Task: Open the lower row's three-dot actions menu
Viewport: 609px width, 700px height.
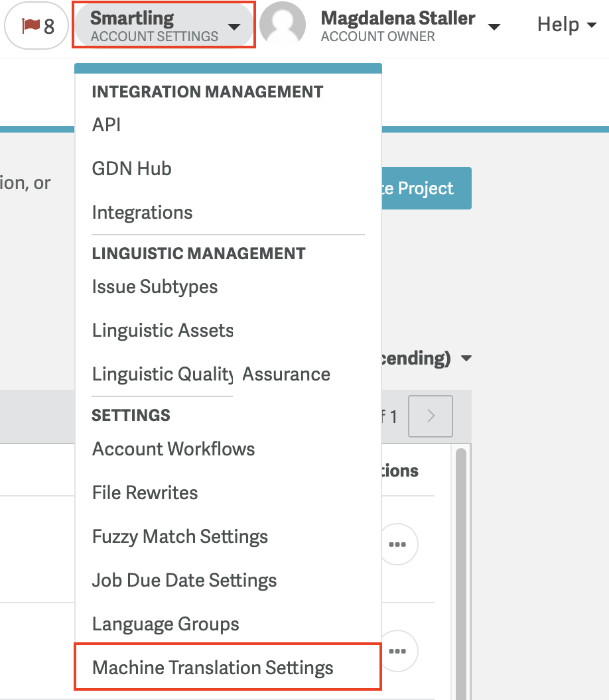Action: [397, 651]
